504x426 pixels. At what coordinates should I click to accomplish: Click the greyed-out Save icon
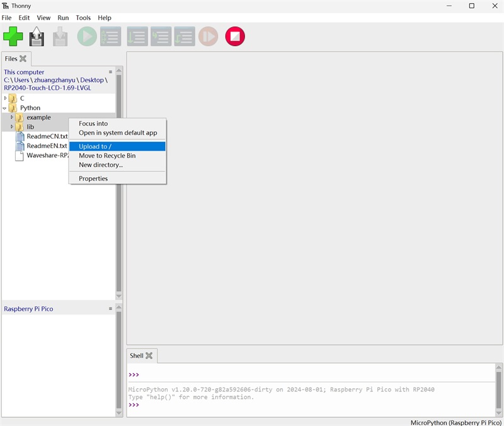(60, 37)
